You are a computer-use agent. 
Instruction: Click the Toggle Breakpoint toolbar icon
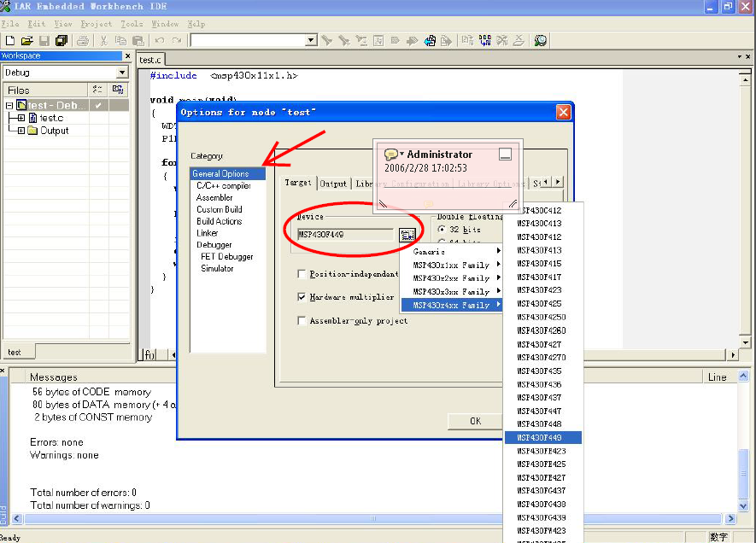519,41
